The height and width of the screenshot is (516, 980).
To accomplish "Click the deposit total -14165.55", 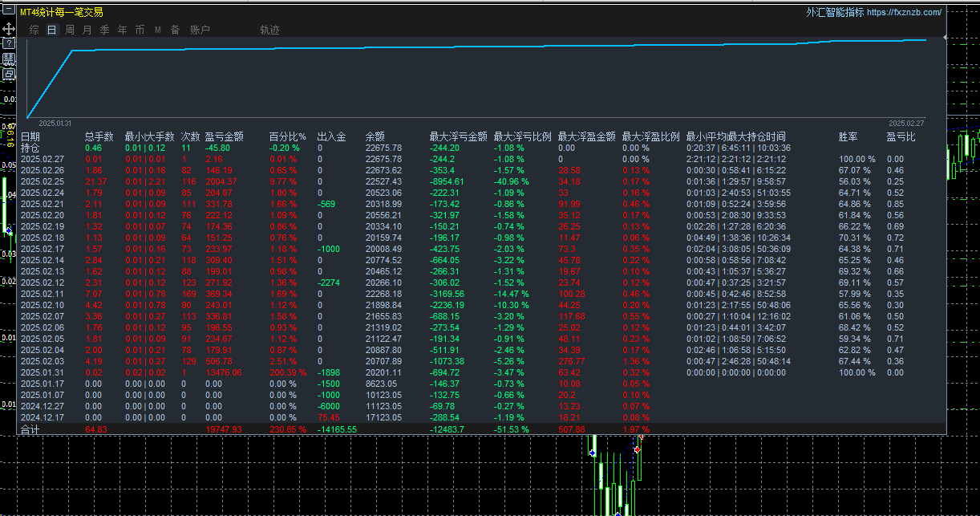I will point(337,430).
